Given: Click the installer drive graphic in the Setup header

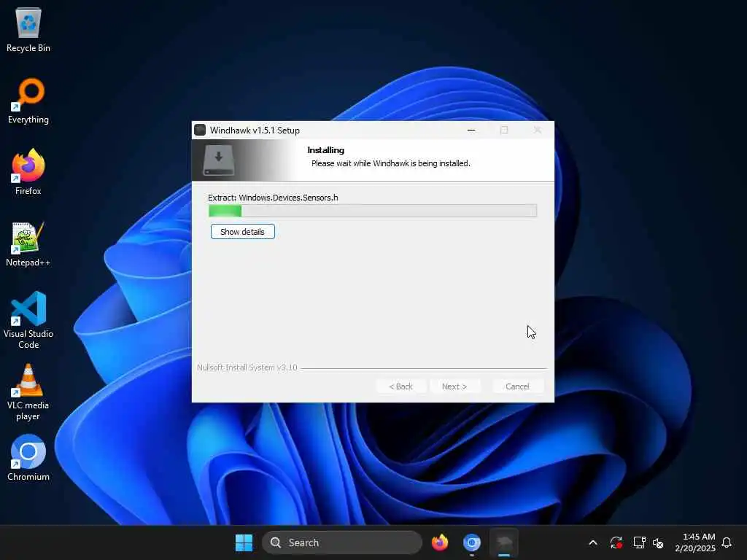Looking at the screenshot, I should click(219, 160).
